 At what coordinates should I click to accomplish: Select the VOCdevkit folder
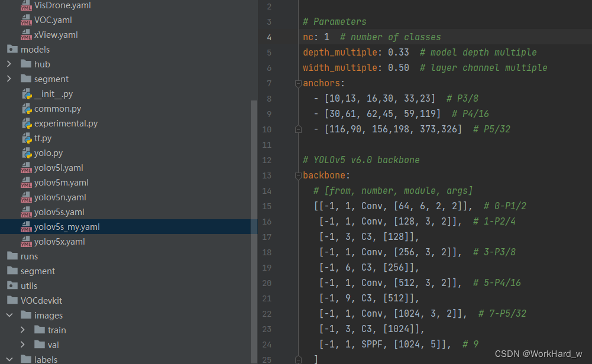pos(41,300)
